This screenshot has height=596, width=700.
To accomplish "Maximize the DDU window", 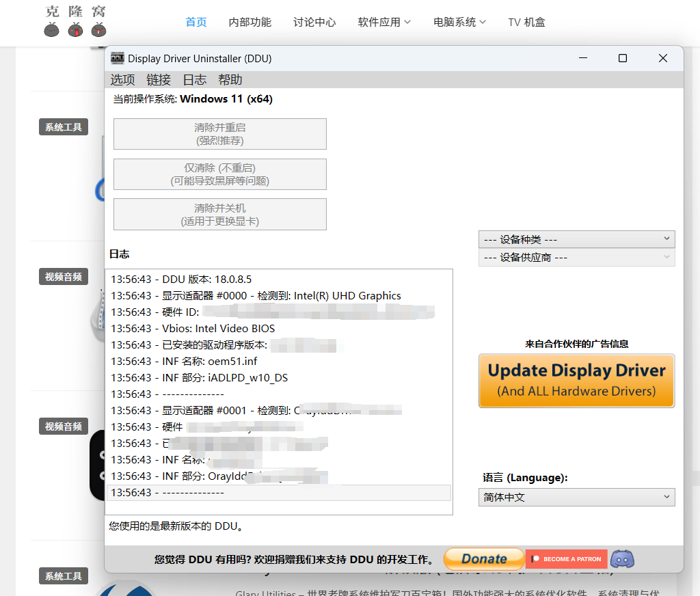I will tap(623, 58).
